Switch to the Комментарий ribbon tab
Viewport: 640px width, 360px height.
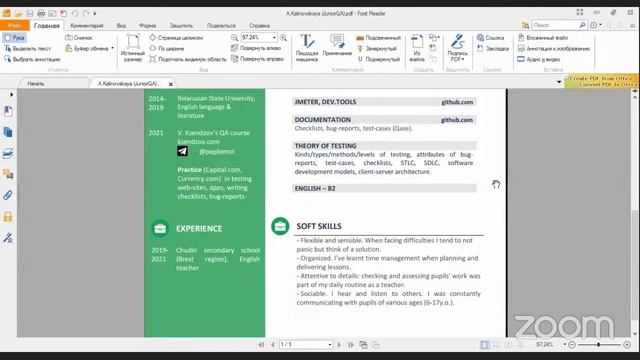point(87,25)
